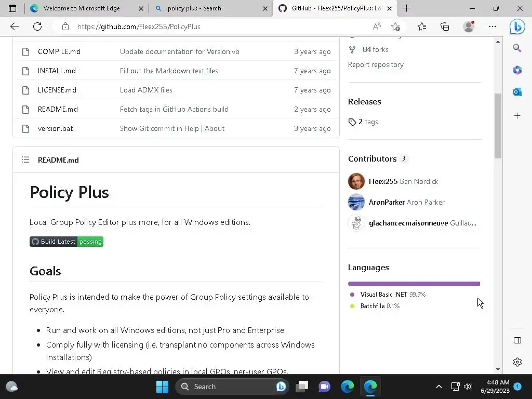
Task: Filter by Visual Basic .NET language
Action: click(x=393, y=295)
